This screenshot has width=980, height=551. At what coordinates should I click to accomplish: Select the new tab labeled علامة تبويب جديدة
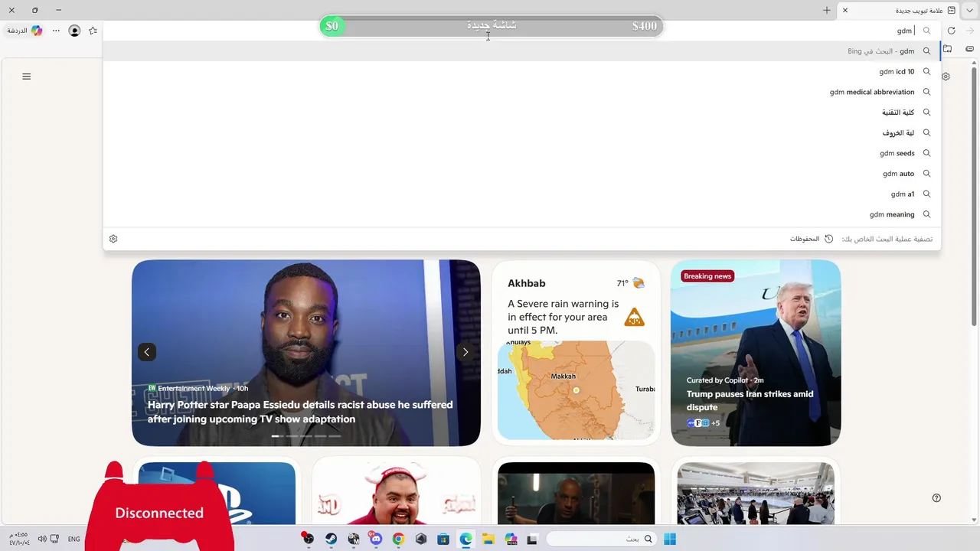pos(899,10)
